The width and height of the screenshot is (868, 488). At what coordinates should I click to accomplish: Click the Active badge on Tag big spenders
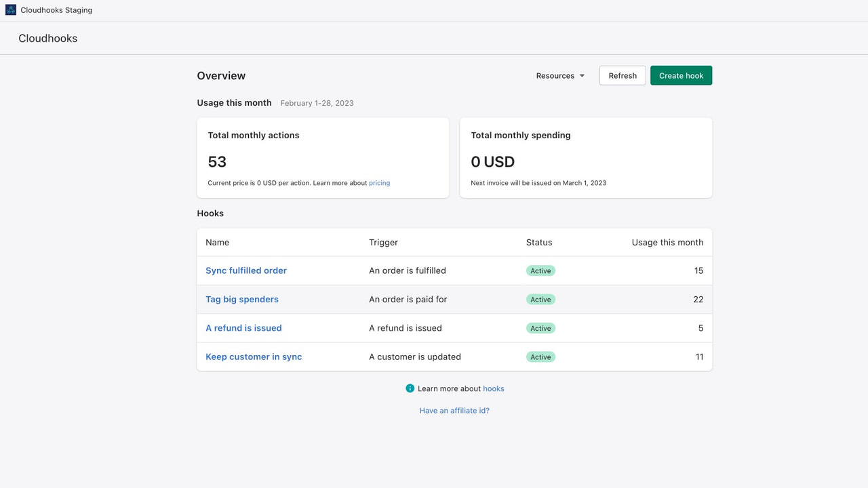coord(540,299)
